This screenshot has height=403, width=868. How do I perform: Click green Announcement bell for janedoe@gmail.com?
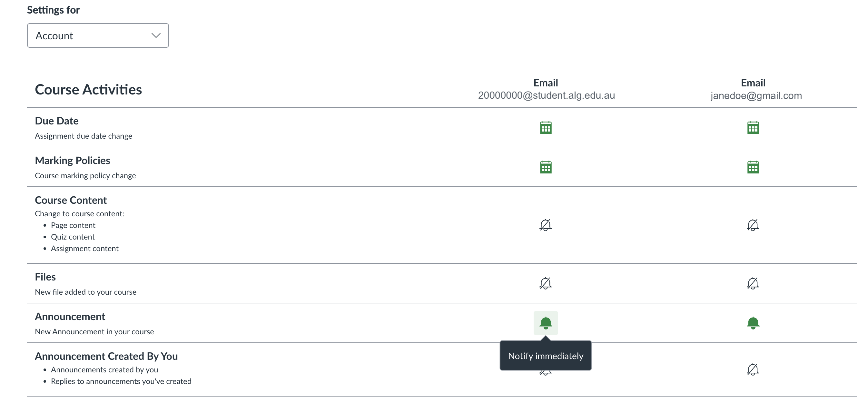[753, 323]
